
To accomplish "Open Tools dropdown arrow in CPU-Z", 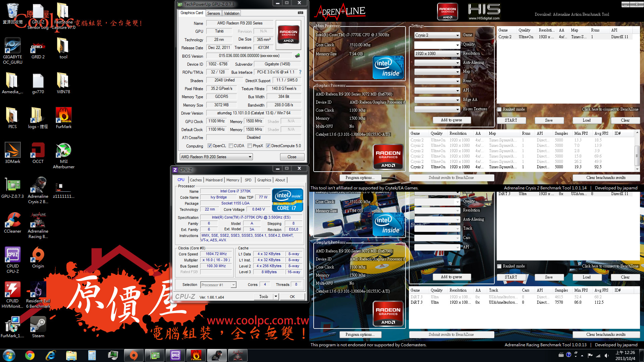I will coord(276,297).
